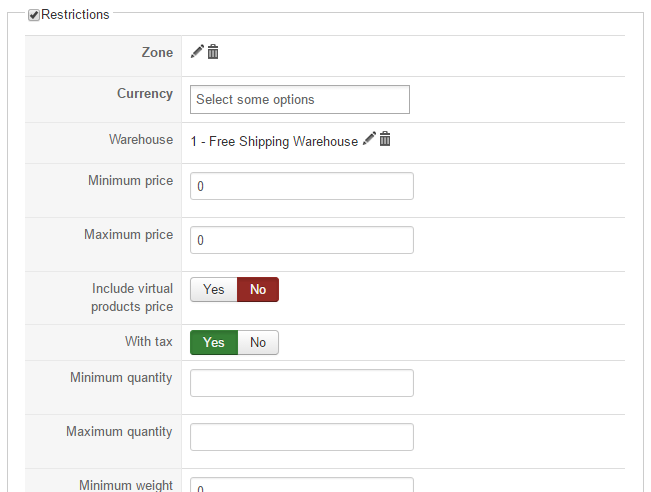Click the Zone edit pencil icon

point(197,52)
